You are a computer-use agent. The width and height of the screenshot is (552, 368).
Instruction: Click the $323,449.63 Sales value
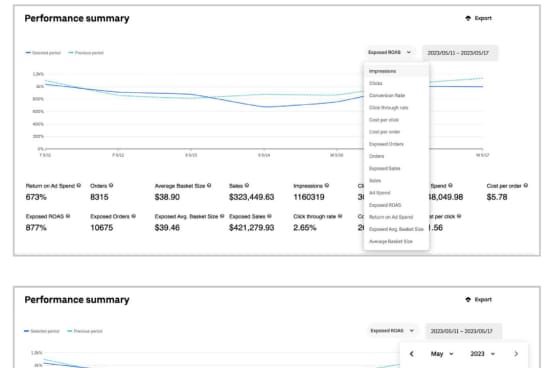(251, 197)
